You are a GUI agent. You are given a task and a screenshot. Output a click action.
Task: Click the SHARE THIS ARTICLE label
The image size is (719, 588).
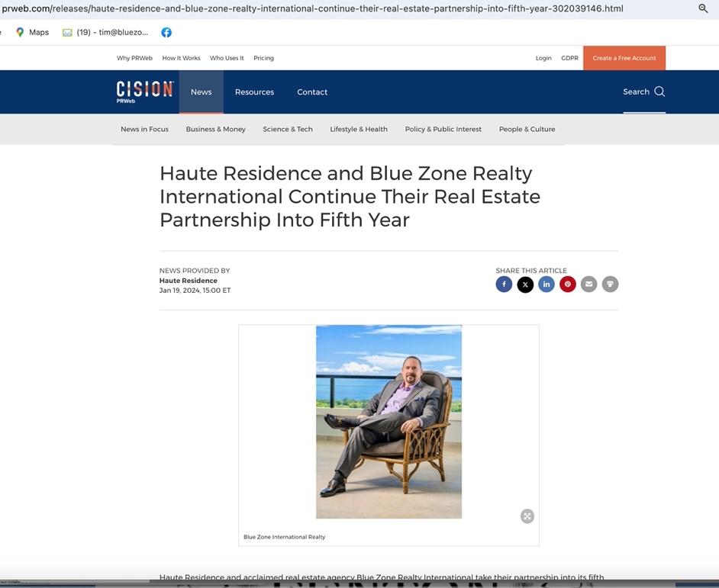coord(531,271)
